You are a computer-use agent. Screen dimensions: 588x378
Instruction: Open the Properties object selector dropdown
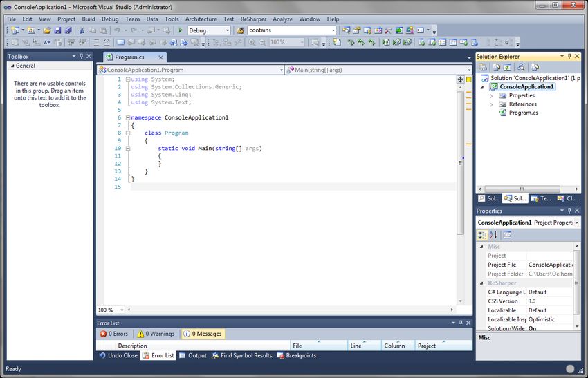(576, 223)
